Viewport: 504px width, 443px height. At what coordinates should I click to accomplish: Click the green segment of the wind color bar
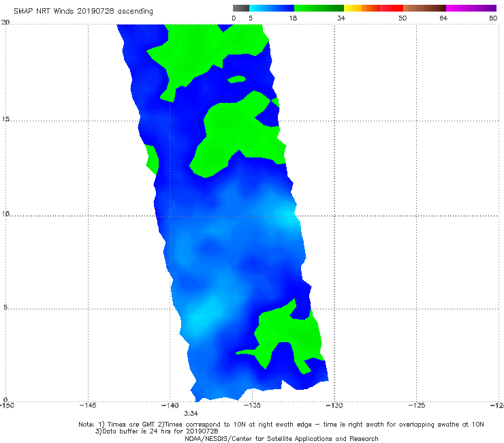coord(319,8)
